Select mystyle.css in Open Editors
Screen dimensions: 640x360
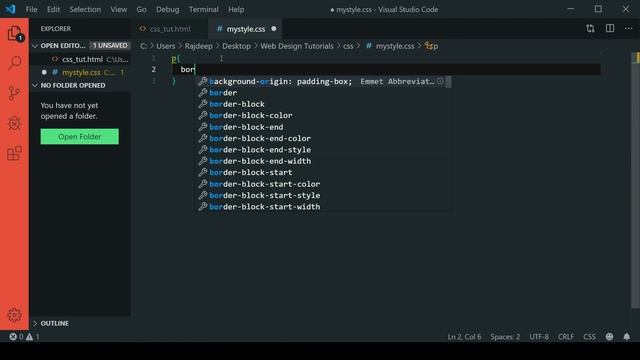tap(80, 72)
